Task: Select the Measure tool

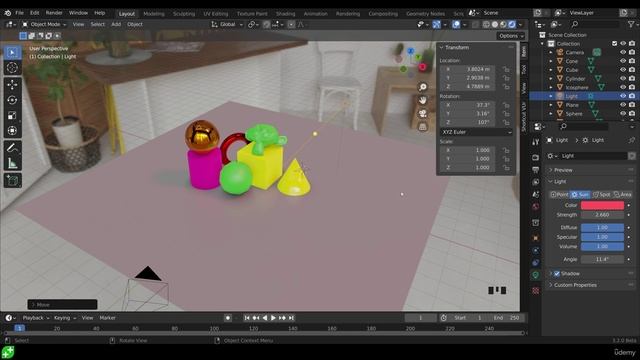Action: pyautogui.click(x=12, y=163)
